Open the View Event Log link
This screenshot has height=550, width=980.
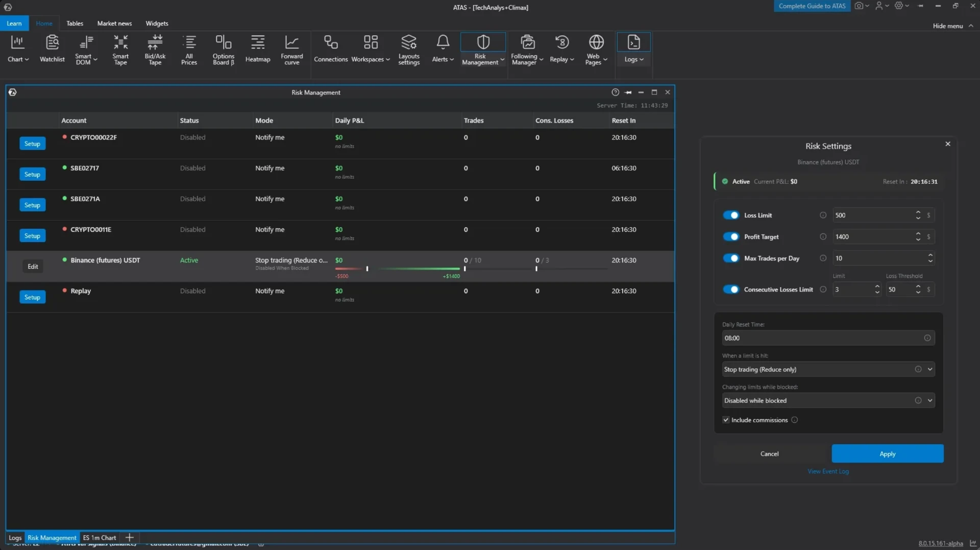coord(828,471)
